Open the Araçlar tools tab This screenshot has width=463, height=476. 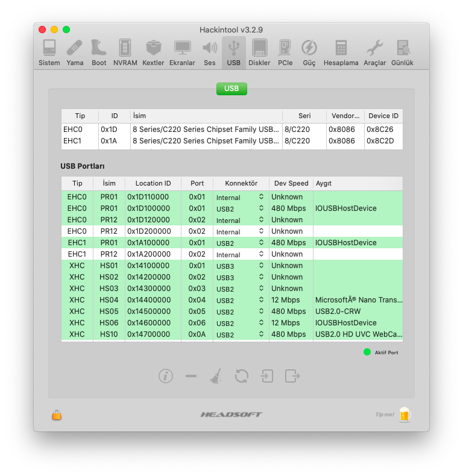pyautogui.click(x=374, y=52)
